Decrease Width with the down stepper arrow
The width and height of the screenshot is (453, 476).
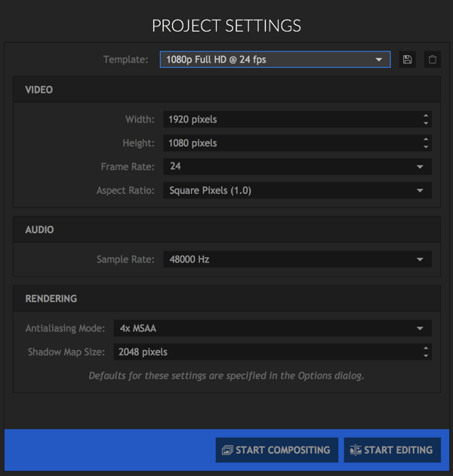(426, 123)
